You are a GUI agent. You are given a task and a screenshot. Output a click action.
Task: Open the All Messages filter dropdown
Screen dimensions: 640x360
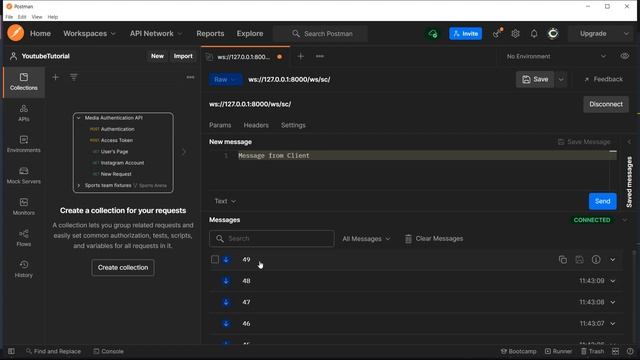366,239
